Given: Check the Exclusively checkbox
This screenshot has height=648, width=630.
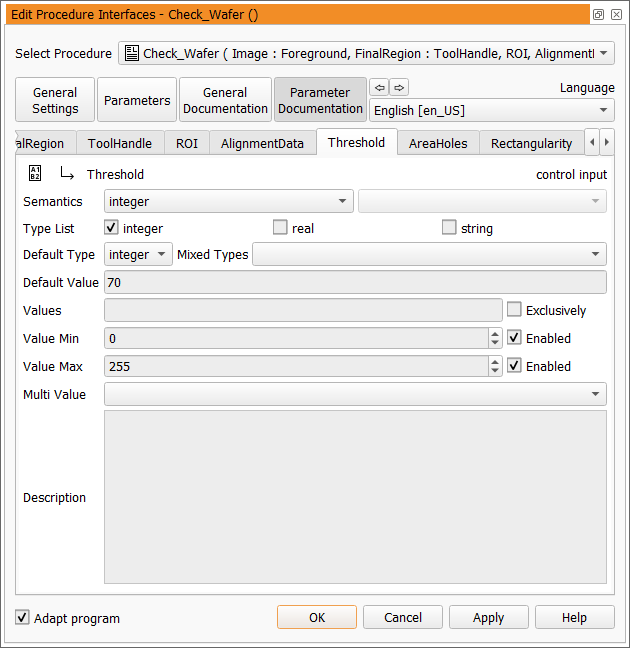Looking at the screenshot, I should pos(514,310).
